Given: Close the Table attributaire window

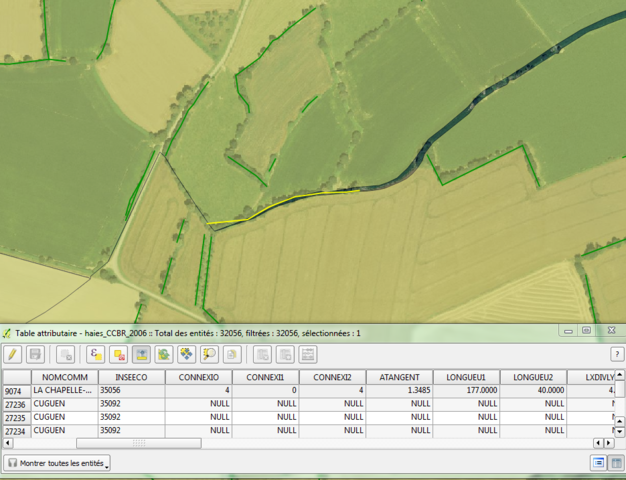Looking at the screenshot, I should point(611,330).
